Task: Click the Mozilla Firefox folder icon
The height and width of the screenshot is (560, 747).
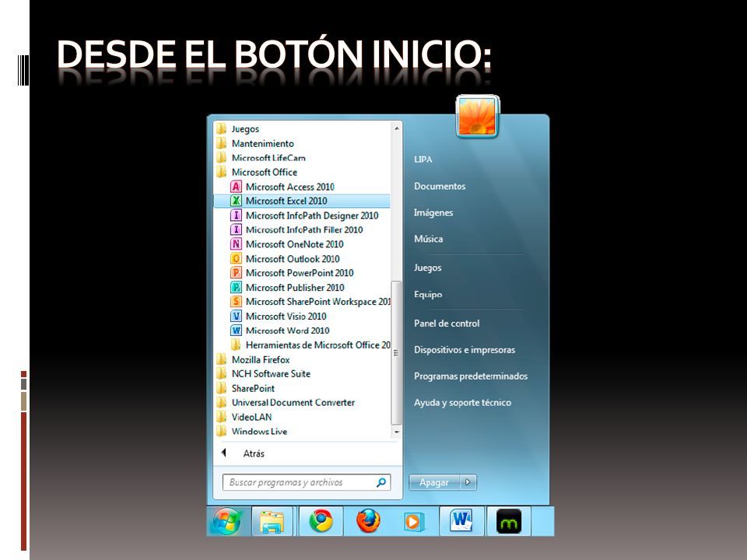Action: pos(222,359)
